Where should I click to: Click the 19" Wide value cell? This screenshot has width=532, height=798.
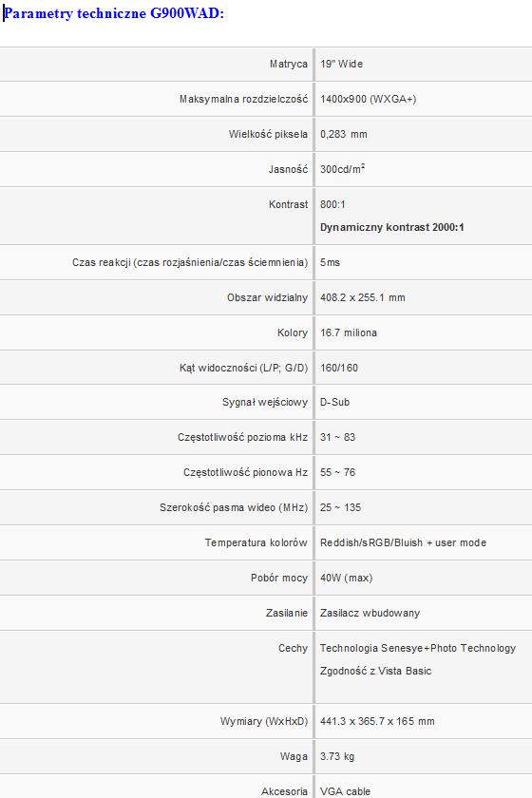342,65
